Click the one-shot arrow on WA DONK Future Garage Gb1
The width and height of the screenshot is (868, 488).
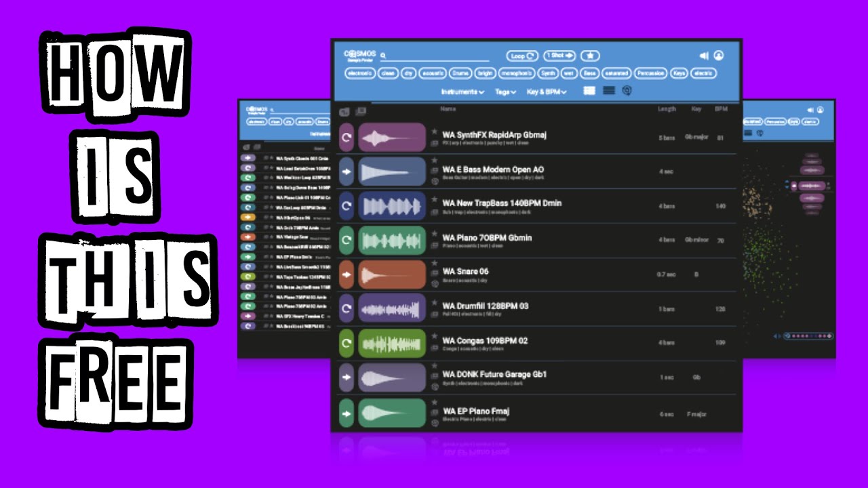click(x=347, y=378)
